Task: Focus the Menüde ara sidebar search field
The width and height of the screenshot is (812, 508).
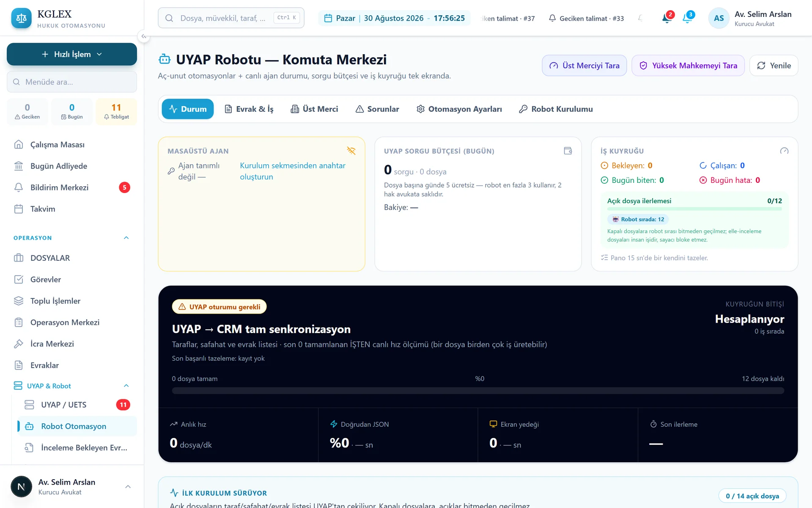Action: 72,82
